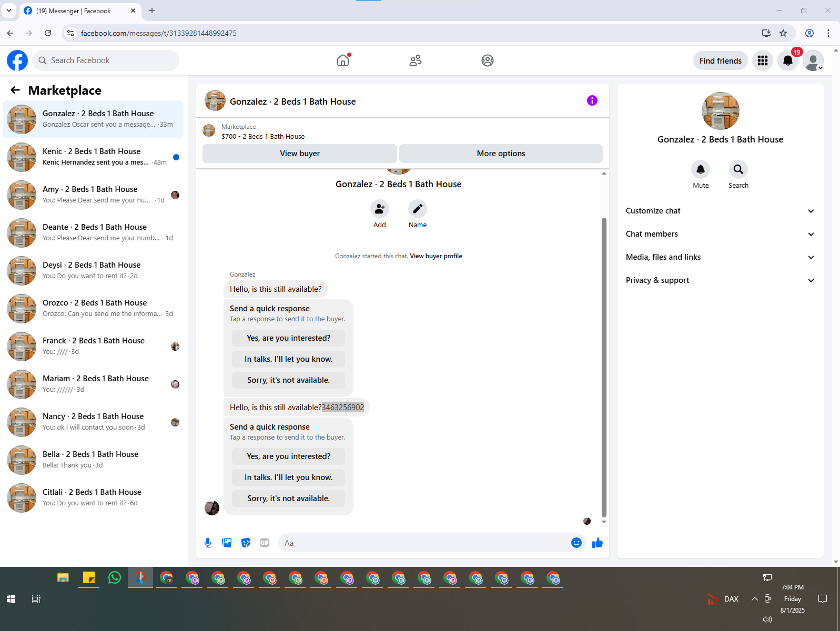Show hidden system tray icons
The height and width of the screenshot is (631, 840).
[x=754, y=599]
